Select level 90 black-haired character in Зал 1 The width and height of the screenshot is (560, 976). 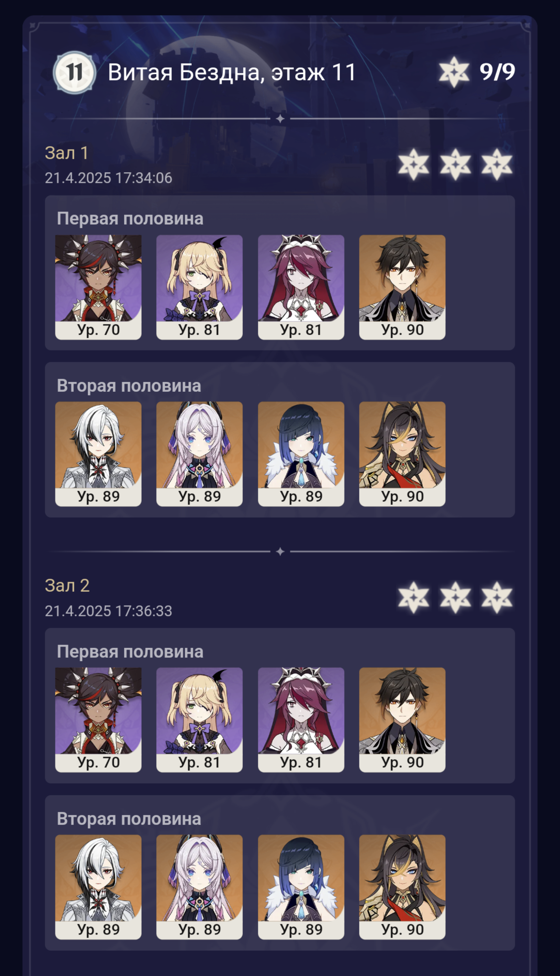pyautogui.click(x=402, y=287)
